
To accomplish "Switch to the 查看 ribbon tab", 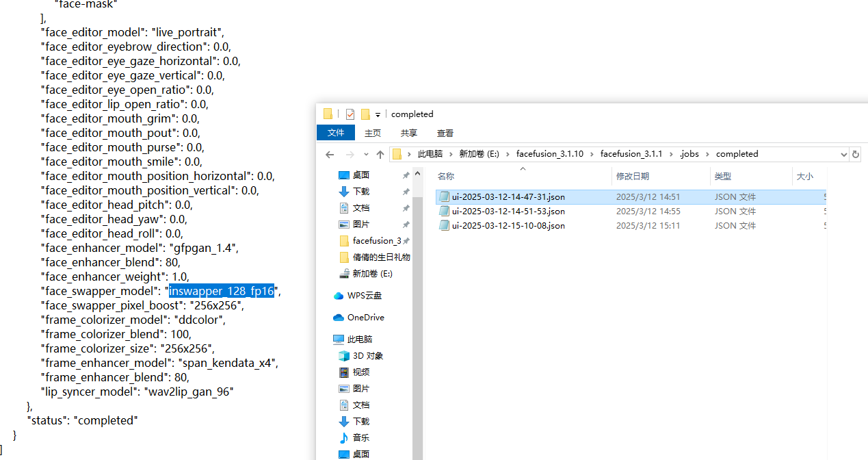I will 445,133.
